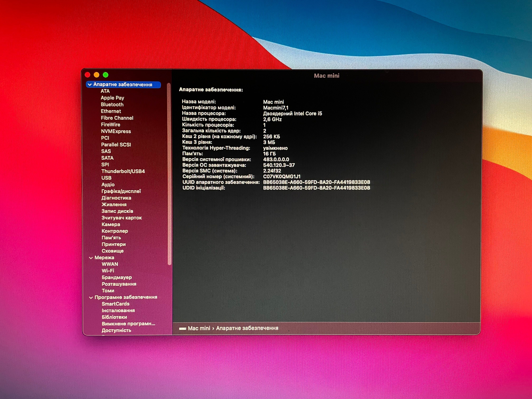This screenshot has width=532, height=399.
Task: Open NVMExpress hardware info
Action: [116, 131]
